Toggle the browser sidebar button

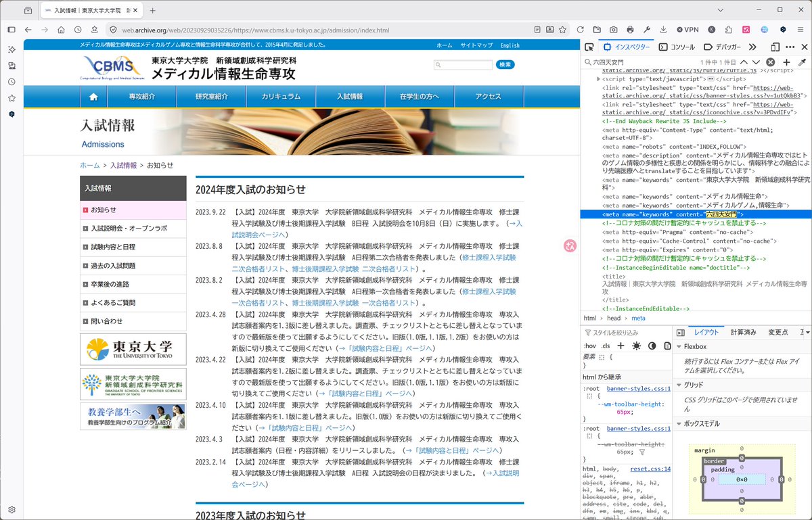point(12,30)
